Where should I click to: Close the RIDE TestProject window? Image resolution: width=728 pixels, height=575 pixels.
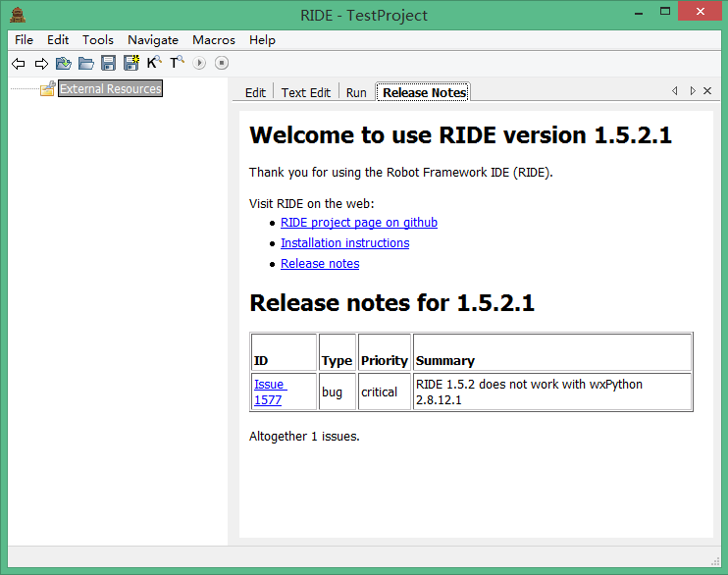coord(701,11)
